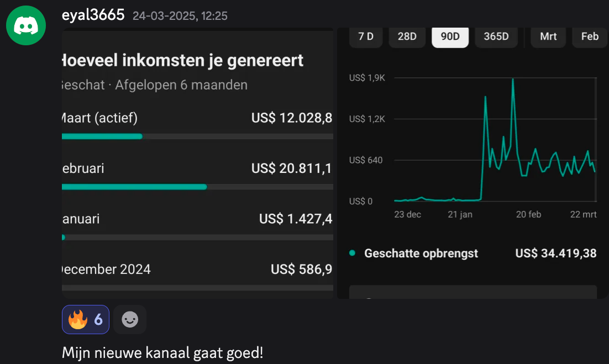Click the December 2024 revenue row
This screenshot has width=609, height=364.
click(197, 270)
